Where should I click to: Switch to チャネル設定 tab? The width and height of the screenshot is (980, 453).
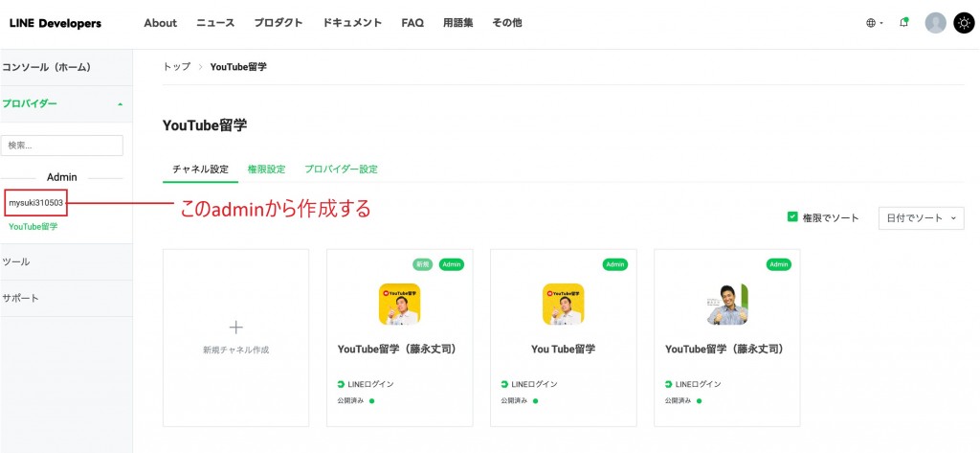click(x=201, y=169)
